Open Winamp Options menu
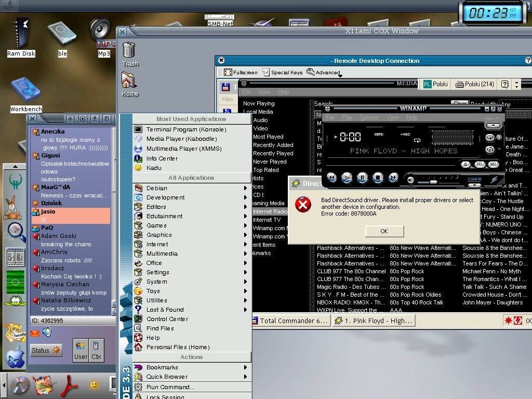 point(369,117)
